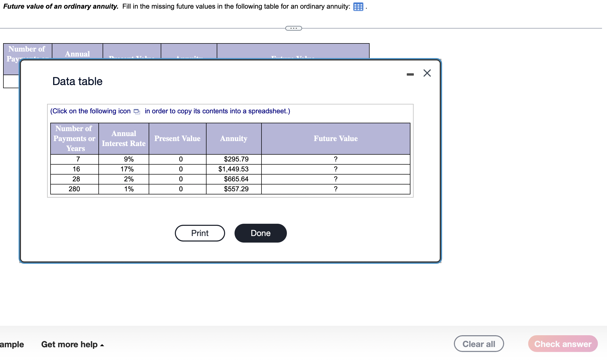This screenshot has width=607, height=364.
Task: Collapse the Get more help menu
Action: (x=70, y=344)
